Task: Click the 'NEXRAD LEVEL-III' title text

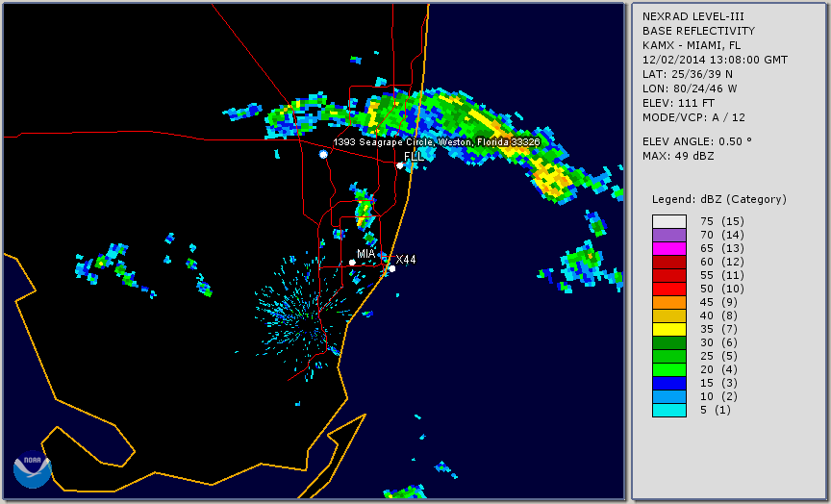Action: click(693, 17)
